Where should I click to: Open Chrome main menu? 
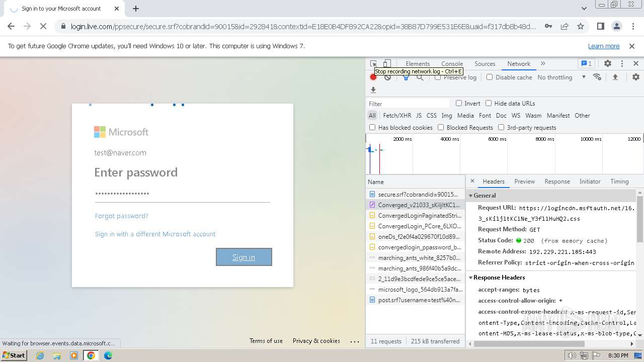[x=632, y=26]
